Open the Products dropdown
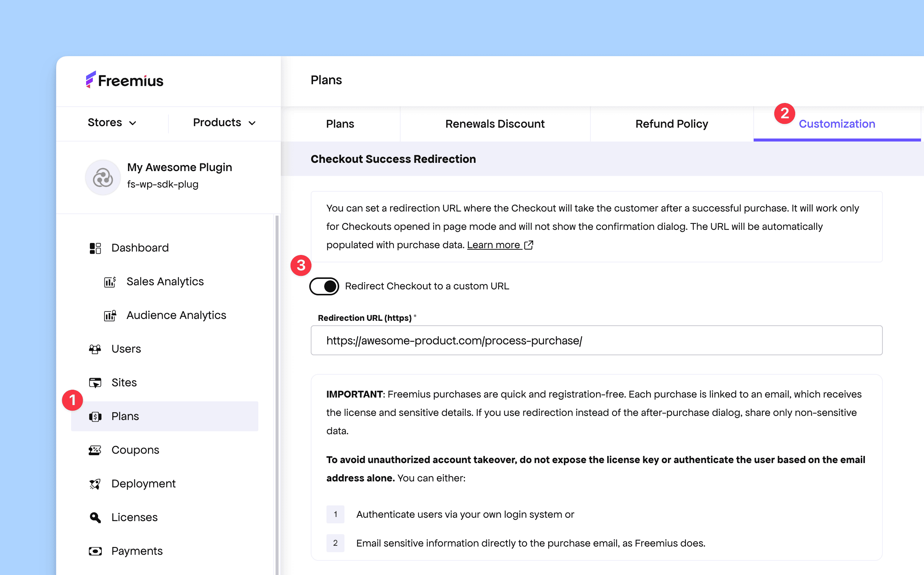The height and width of the screenshot is (575, 924). point(224,122)
